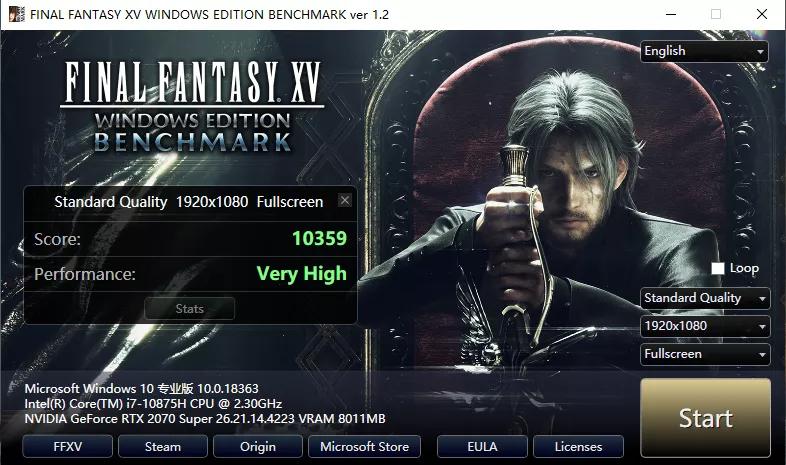
Task: Start the benchmark run
Action: point(705,418)
